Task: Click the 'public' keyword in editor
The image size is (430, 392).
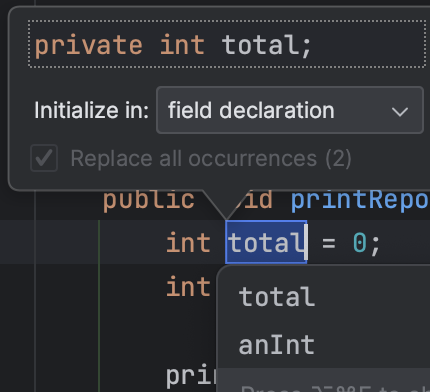Action: point(149,200)
